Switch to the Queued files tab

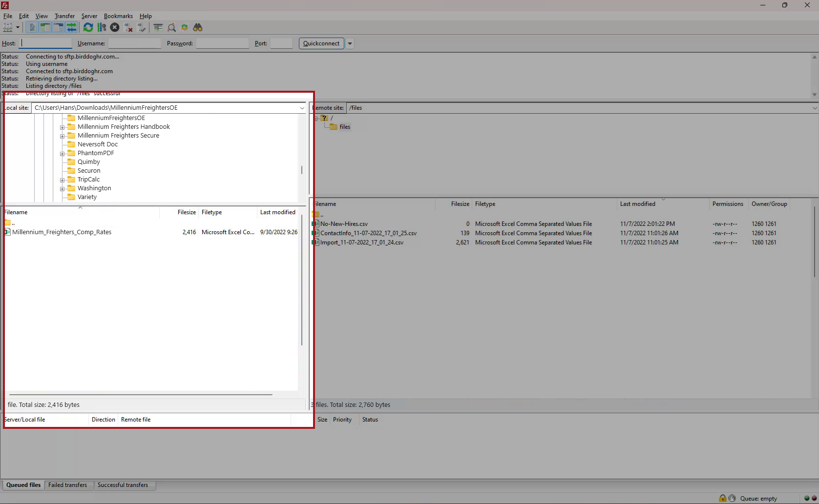coord(23,485)
